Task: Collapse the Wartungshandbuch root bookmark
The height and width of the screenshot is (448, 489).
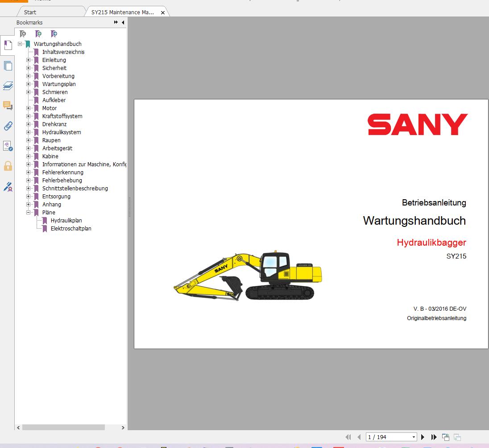Action: click(20, 44)
